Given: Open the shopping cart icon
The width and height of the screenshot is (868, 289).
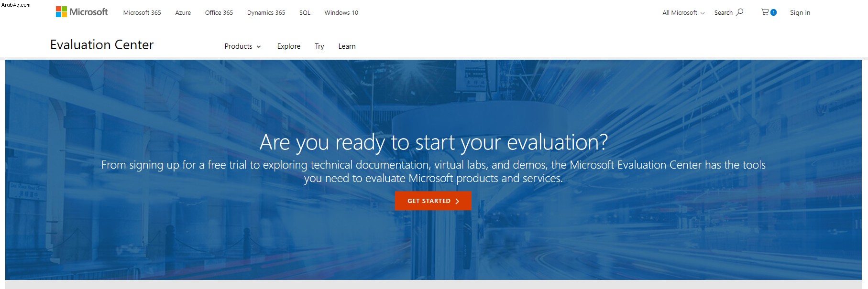Looking at the screenshot, I should click(769, 12).
